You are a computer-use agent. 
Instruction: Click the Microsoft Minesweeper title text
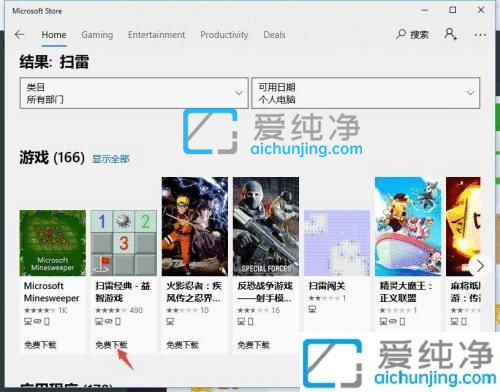coord(51,292)
